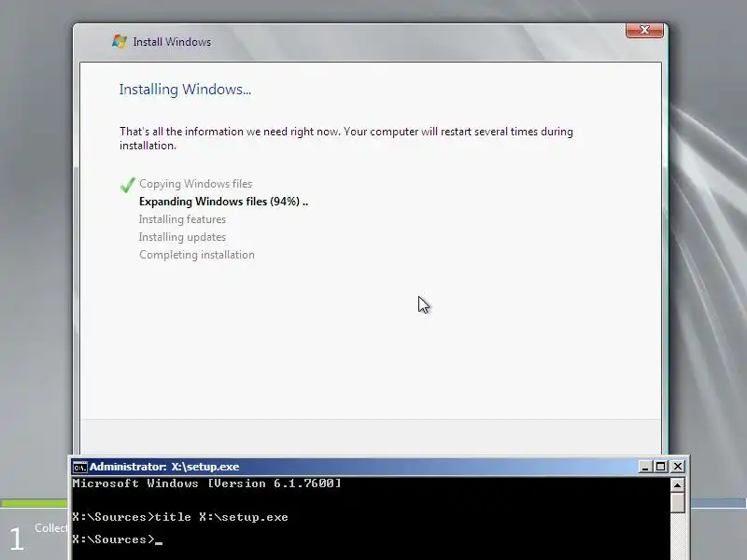This screenshot has height=560, width=747.
Task: Click the command prompt icon in title bar
Action: click(79, 468)
